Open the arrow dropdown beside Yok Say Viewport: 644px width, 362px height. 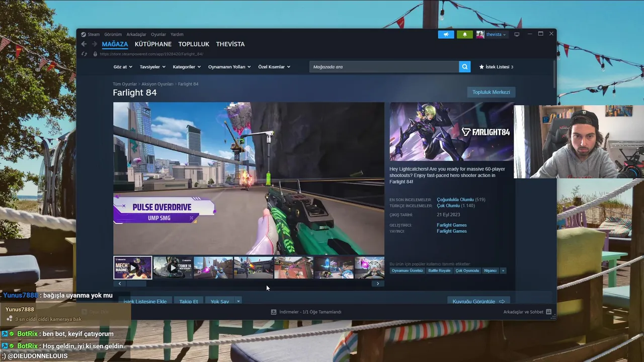238,301
